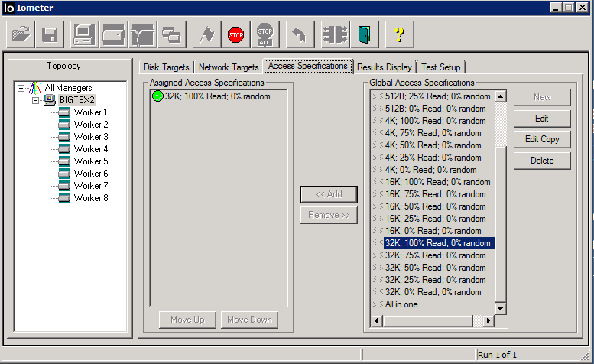This screenshot has width=594, height=364.
Task: Click the Open test configuration file icon
Action: coord(21,34)
